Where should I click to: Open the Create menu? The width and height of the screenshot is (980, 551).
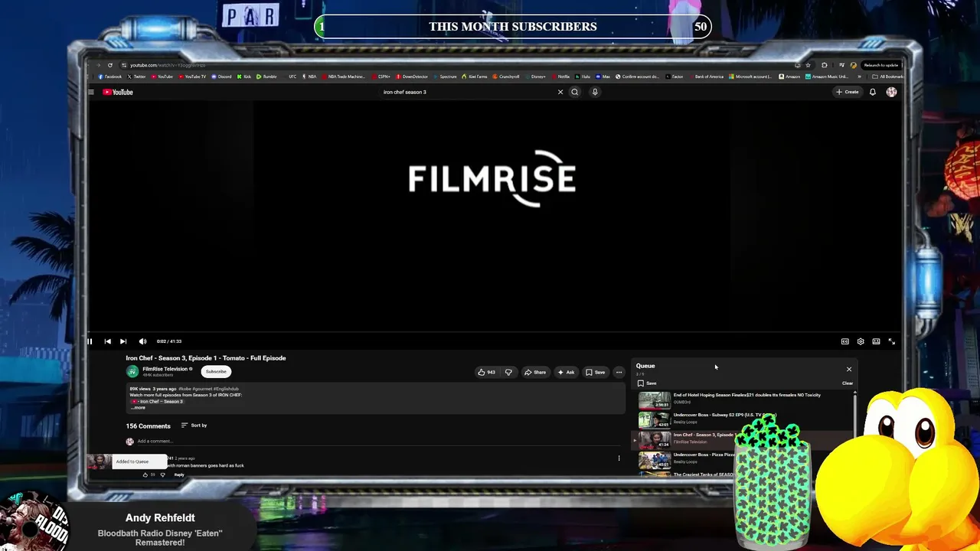(848, 92)
